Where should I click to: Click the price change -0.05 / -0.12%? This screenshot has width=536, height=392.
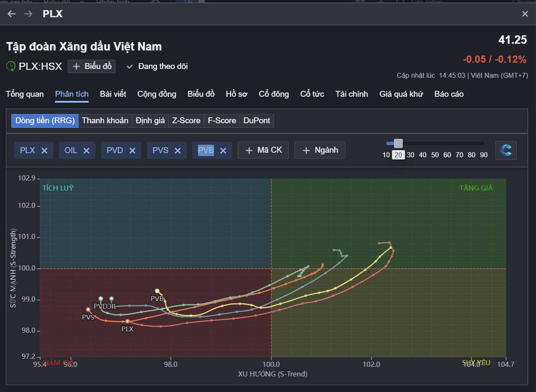[x=495, y=59]
